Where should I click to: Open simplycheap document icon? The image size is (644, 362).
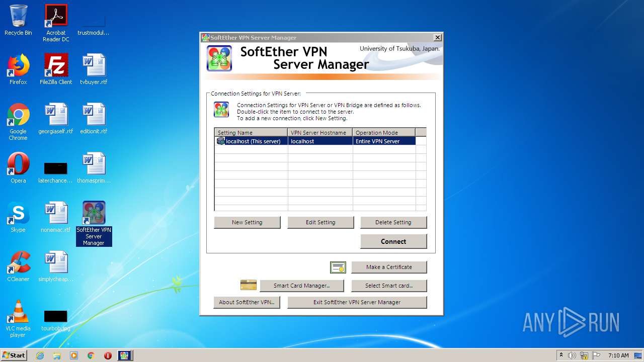(56, 266)
